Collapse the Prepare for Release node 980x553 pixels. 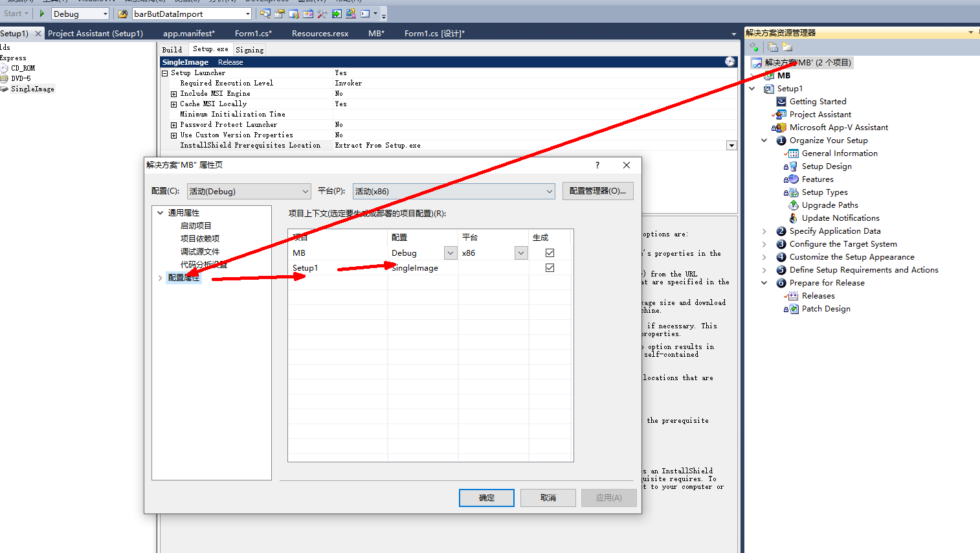click(764, 283)
